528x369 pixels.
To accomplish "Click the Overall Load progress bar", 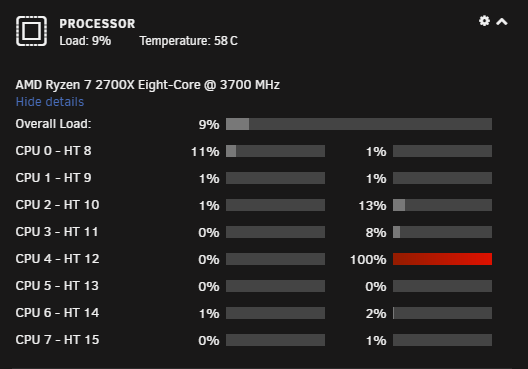I will [x=359, y=124].
